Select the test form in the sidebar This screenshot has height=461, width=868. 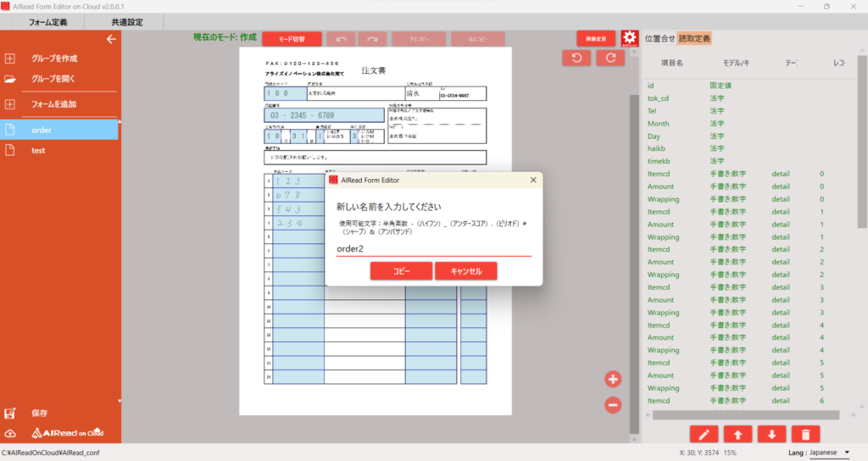38,150
